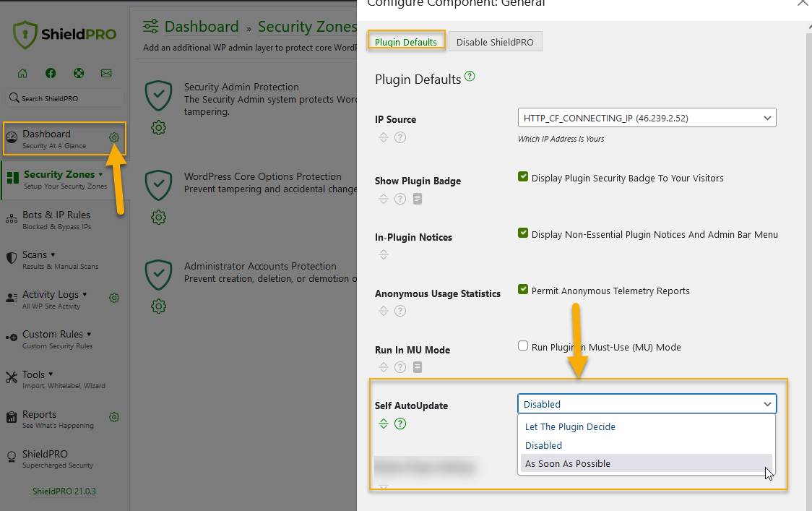Viewport: 812px width, 511px height.
Task: Click Run In MU Mode up-down arrows icon
Action: pyautogui.click(x=383, y=367)
